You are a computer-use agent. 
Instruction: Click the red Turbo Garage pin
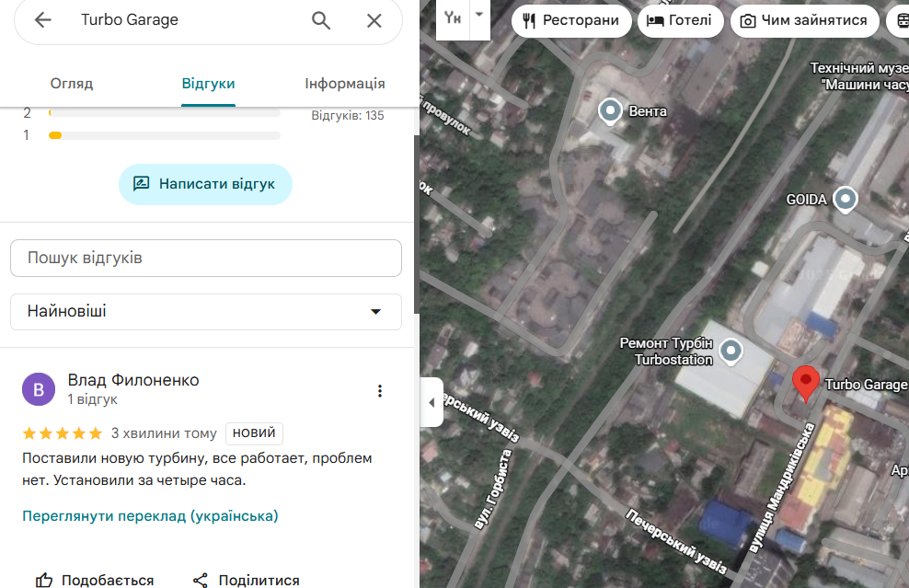pos(805,384)
